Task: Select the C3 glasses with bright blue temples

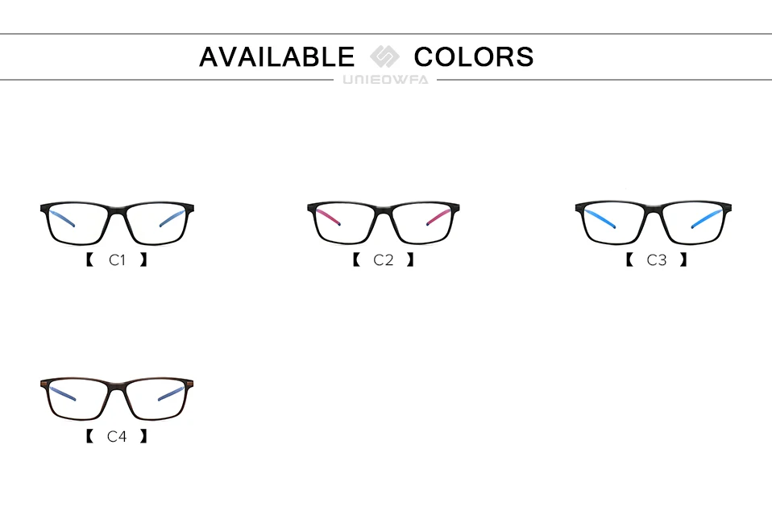Action: [653, 222]
